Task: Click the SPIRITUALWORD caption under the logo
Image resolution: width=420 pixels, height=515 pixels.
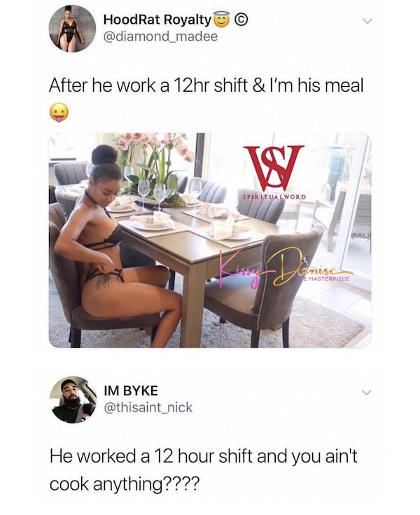Action: [x=274, y=197]
